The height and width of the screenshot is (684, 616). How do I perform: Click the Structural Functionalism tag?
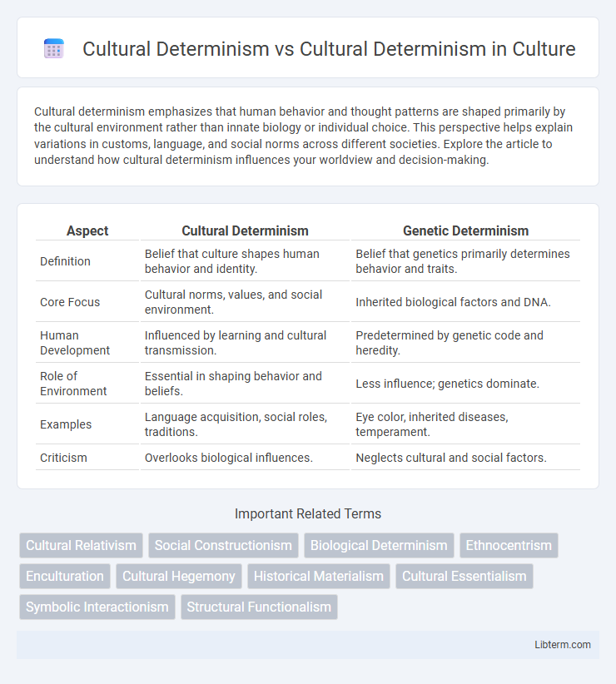click(259, 607)
